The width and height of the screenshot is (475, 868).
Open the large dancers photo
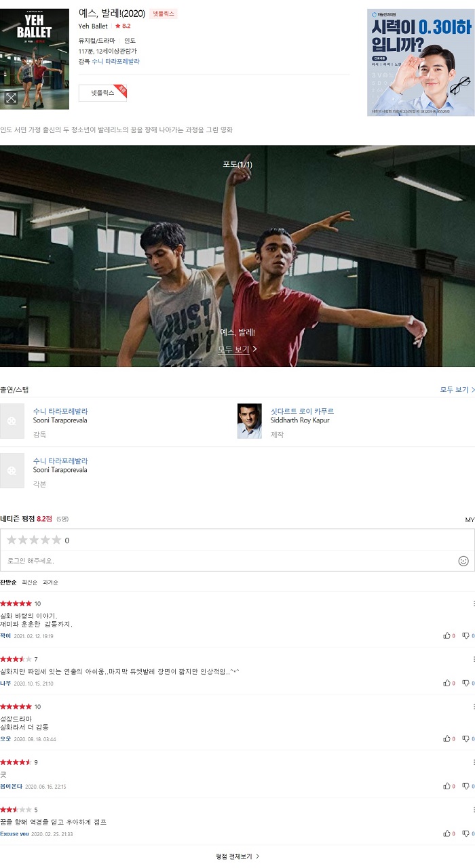click(x=237, y=256)
